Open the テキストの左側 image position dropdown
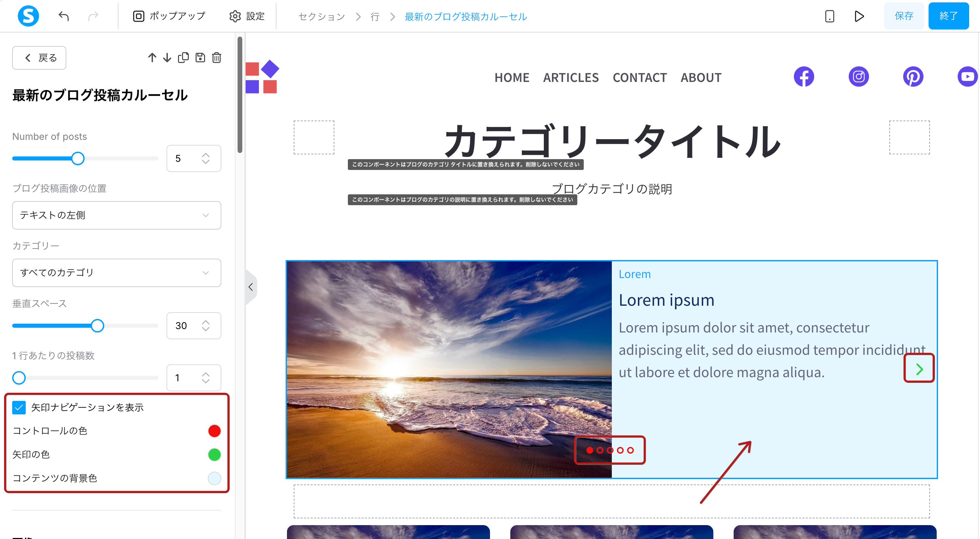 pyautogui.click(x=116, y=215)
